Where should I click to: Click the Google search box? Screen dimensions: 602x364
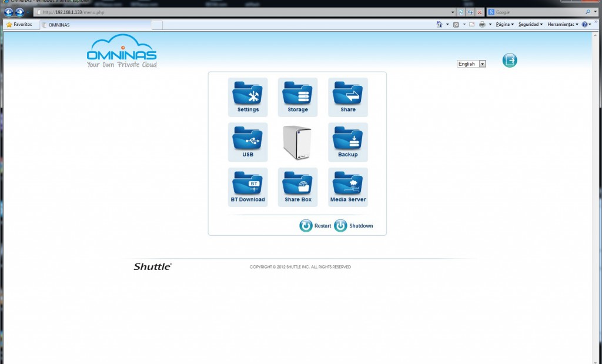(x=536, y=12)
